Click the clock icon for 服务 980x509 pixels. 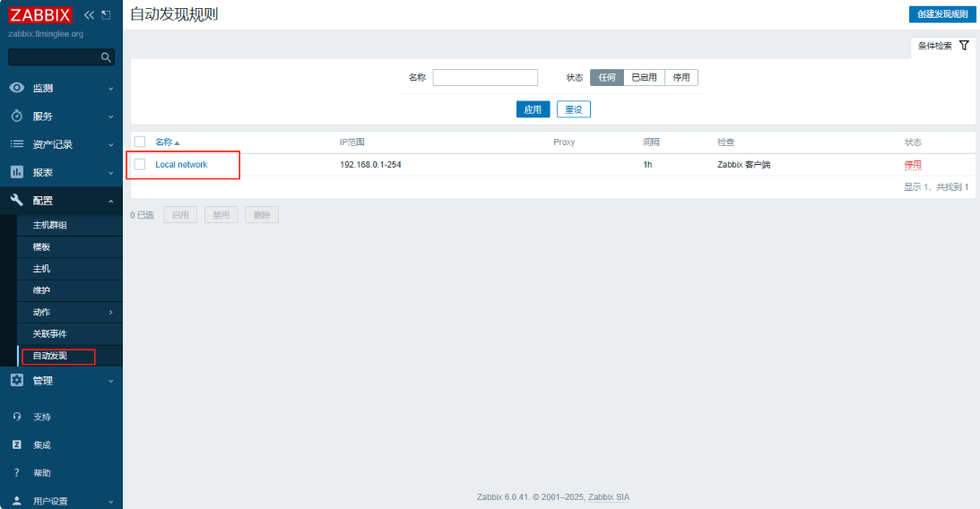click(x=17, y=116)
